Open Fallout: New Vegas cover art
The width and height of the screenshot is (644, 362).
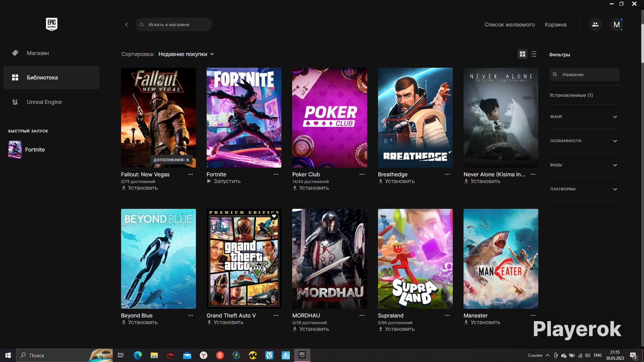click(158, 118)
